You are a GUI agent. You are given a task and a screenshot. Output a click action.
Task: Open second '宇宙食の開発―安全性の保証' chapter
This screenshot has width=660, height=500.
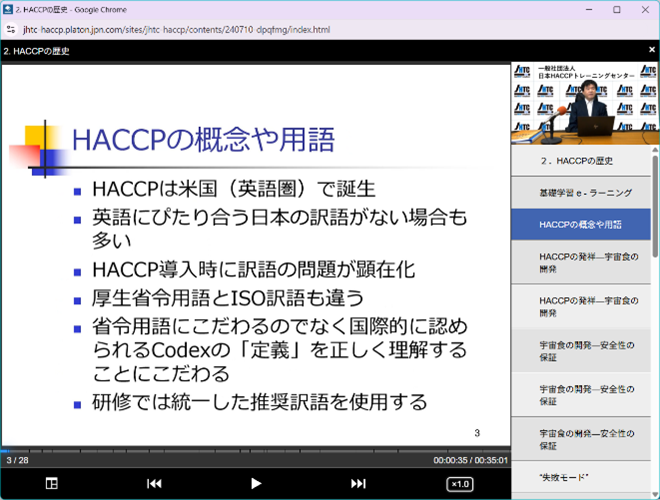(581, 395)
